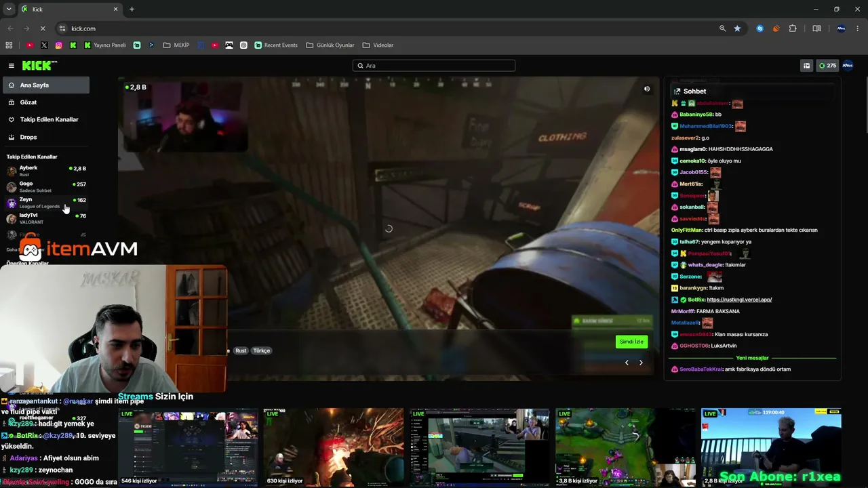Open the Kick profile avatar menu

point(848,66)
